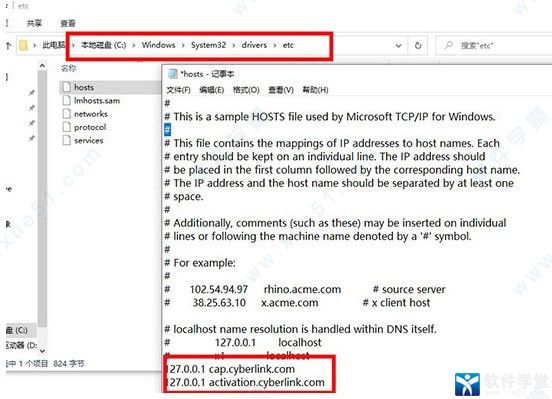Click drivers in the address path
Screen dimensions: 552x399
[x=254, y=45]
